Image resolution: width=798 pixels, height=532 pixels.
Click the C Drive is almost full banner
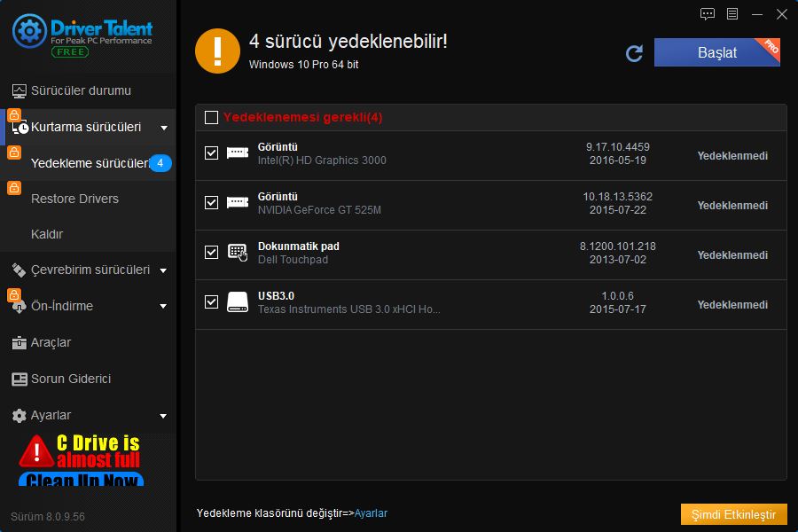[x=82, y=459]
